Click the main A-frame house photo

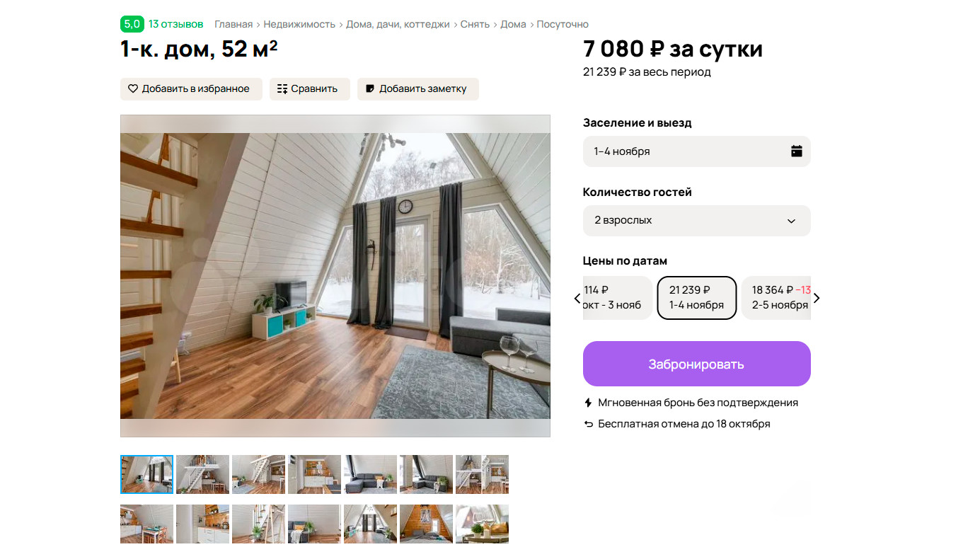pos(335,276)
